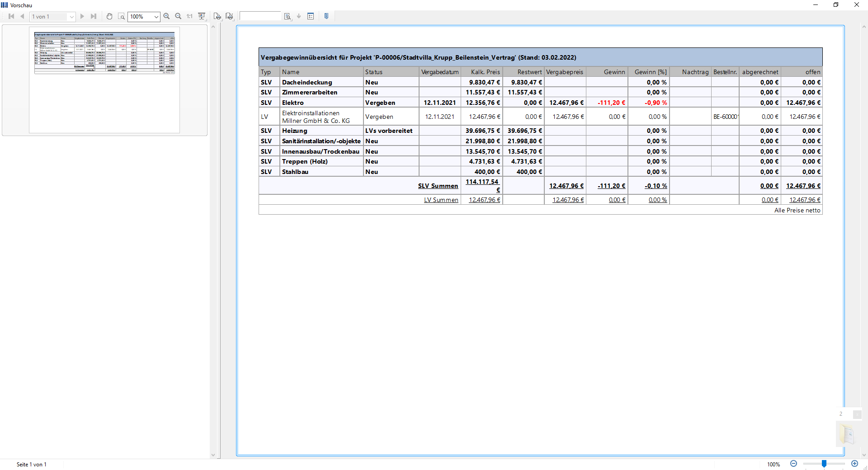The image size is (868, 470).
Task: Click the find next down arrow
Action: (x=299, y=16)
